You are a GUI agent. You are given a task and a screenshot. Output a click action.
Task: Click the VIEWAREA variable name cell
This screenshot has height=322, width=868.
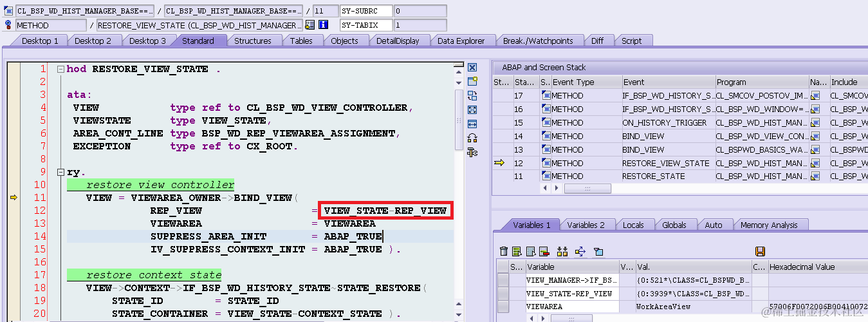click(x=571, y=307)
